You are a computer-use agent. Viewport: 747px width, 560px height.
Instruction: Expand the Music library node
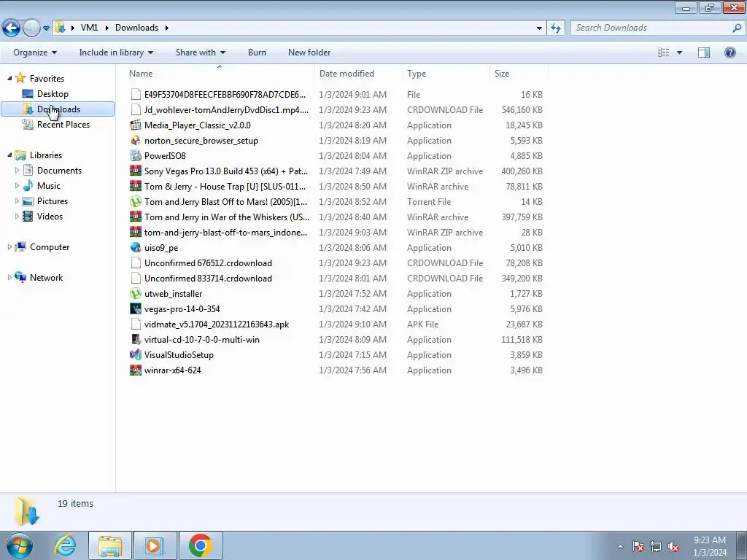click(18, 185)
